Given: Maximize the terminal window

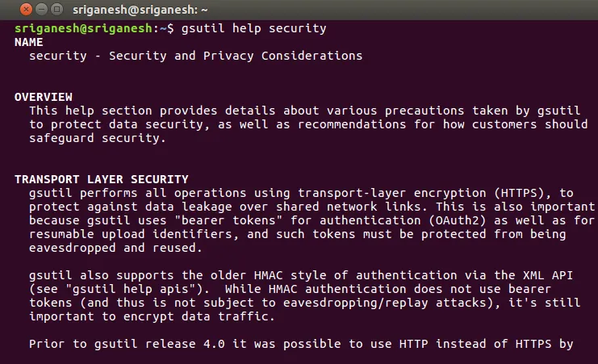Looking at the screenshot, I should click(41, 9).
